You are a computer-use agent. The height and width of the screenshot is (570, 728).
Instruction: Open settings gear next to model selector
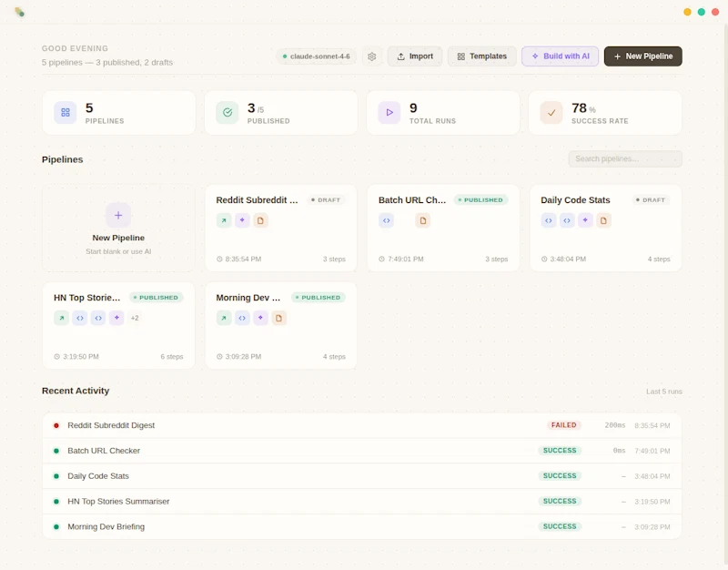[x=372, y=56]
